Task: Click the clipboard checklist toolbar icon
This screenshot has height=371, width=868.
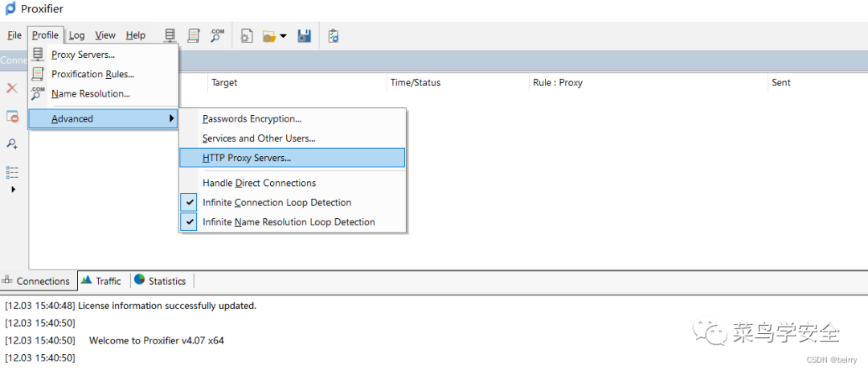Action: [x=333, y=36]
